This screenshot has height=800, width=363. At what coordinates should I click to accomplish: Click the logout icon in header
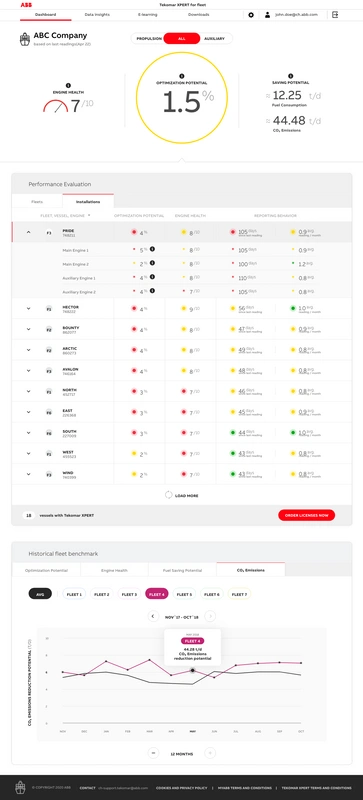pyautogui.click(x=335, y=15)
